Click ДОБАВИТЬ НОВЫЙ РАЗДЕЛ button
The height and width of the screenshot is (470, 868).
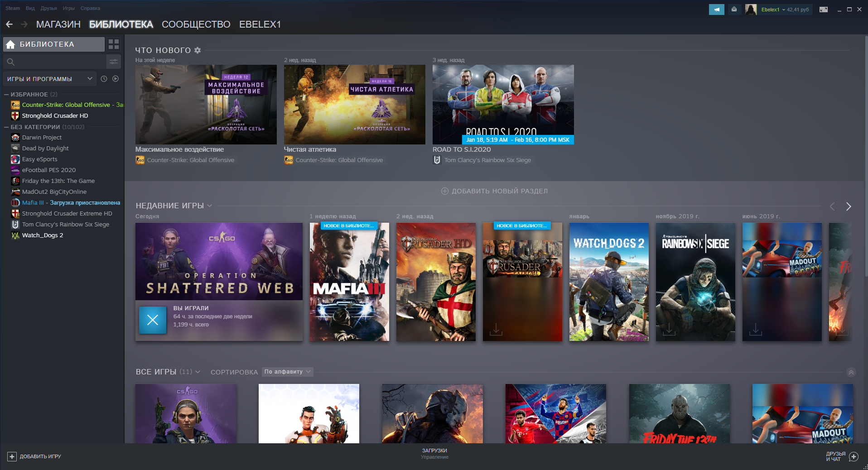(495, 191)
